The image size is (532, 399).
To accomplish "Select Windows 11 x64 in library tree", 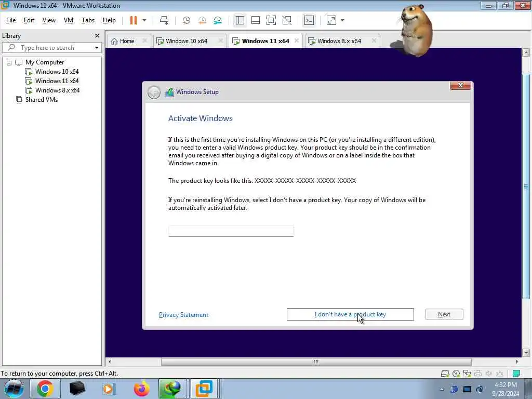I will 57,81.
